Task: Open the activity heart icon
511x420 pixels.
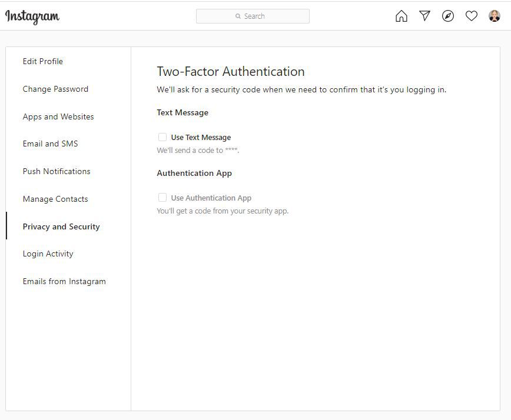Action: [x=472, y=16]
